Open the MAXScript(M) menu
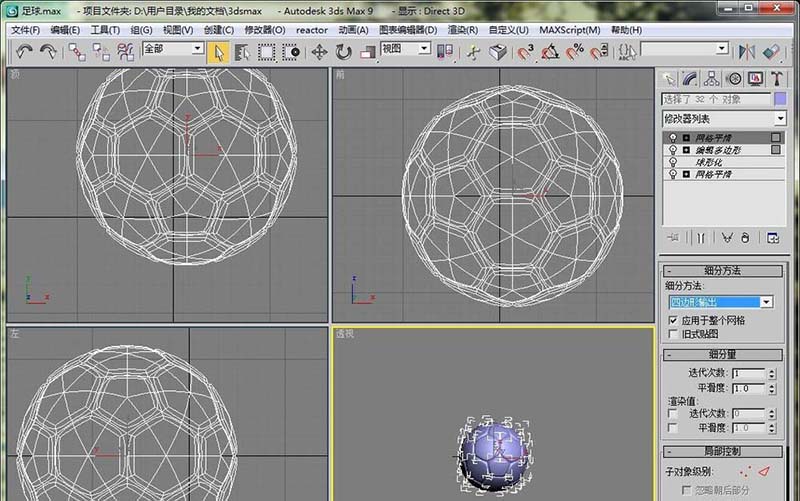 pyautogui.click(x=570, y=30)
